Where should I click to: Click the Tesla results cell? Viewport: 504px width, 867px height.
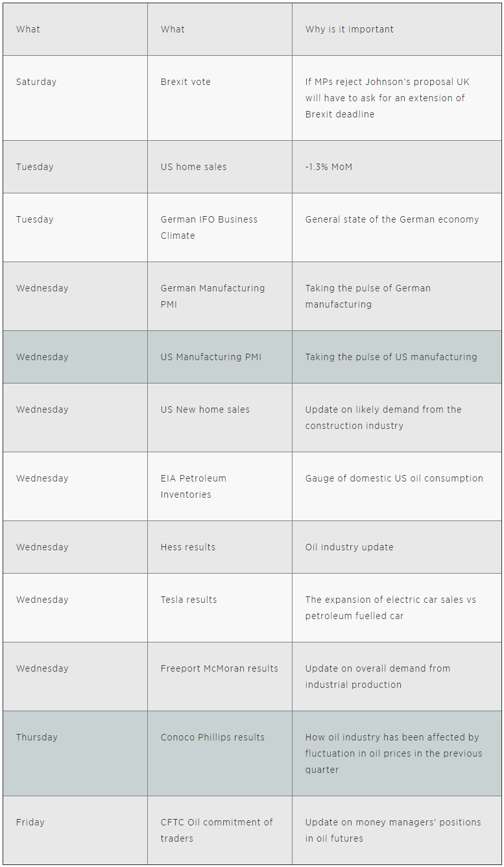[x=220, y=608]
